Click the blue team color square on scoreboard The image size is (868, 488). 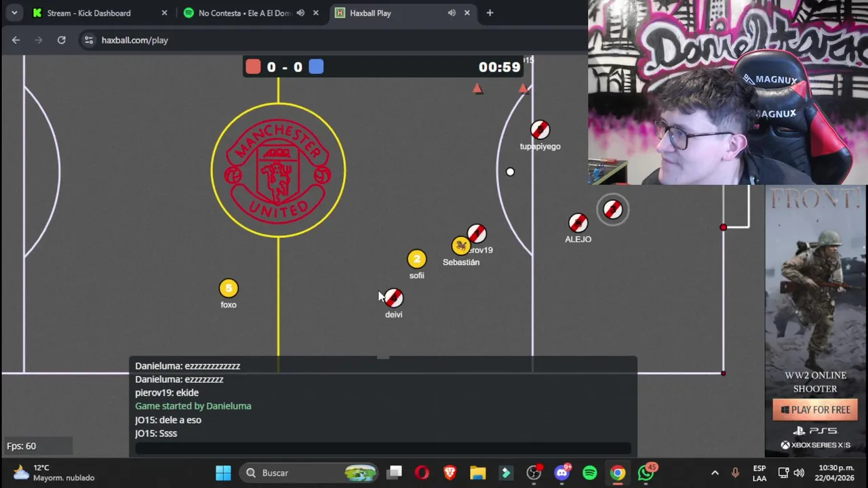click(316, 66)
